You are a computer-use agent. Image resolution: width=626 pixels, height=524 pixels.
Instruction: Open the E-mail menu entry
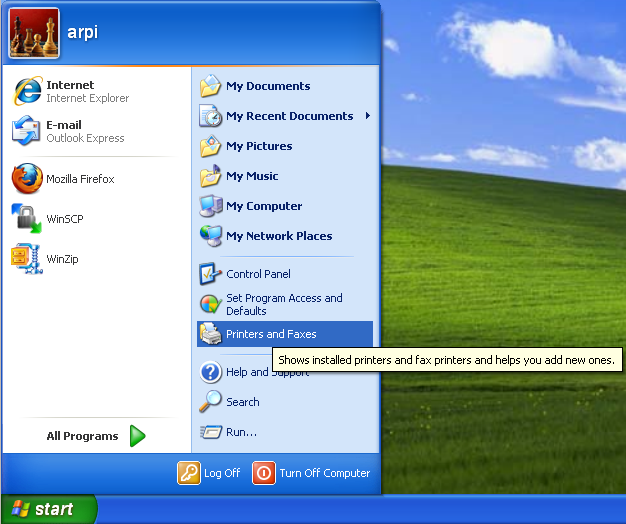tap(96, 131)
